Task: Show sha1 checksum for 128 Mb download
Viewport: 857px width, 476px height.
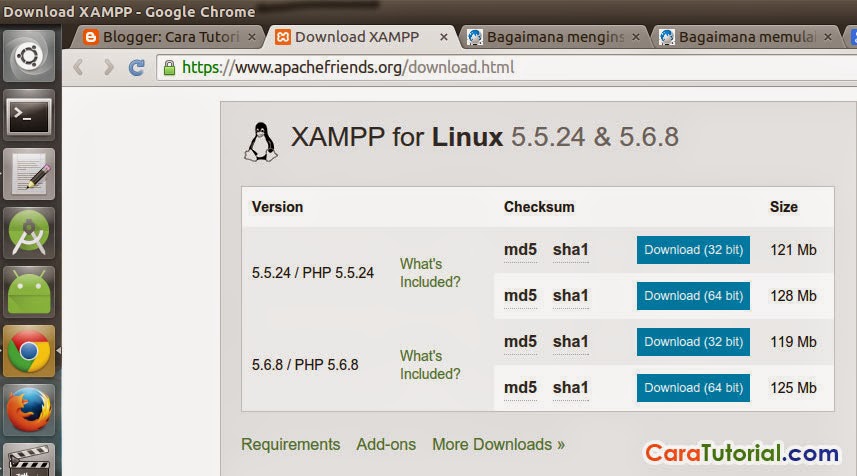Action: [x=571, y=296]
